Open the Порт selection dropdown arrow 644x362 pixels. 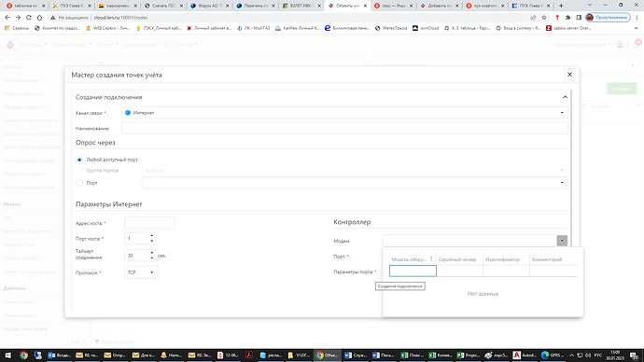pyautogui.click(x=562, y=183)
